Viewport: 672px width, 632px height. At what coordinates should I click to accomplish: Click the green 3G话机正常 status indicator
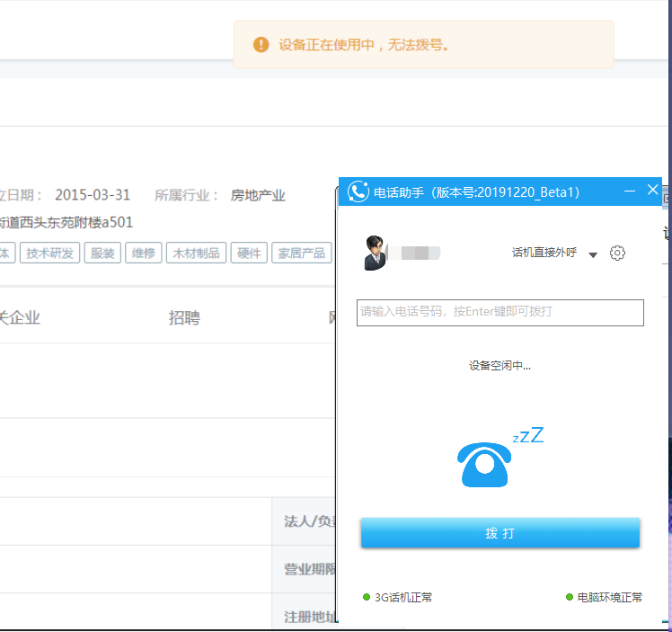[x=367, y=597]
